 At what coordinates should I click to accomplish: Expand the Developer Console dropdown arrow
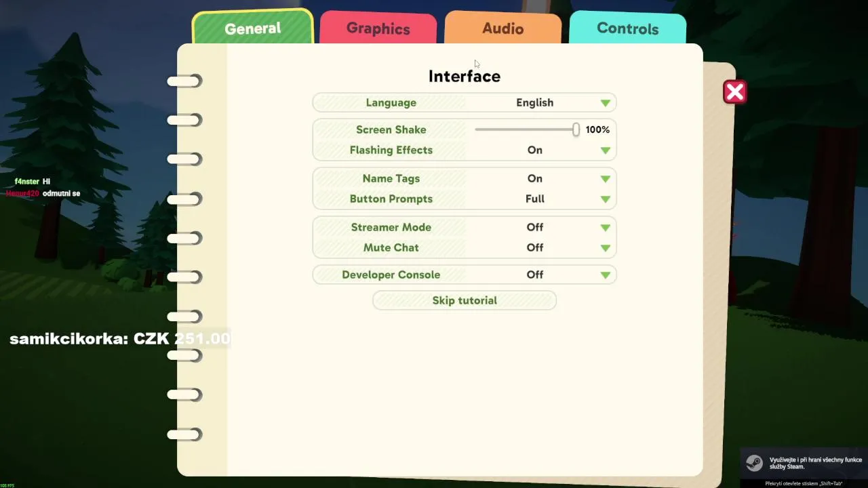(606, 275)
